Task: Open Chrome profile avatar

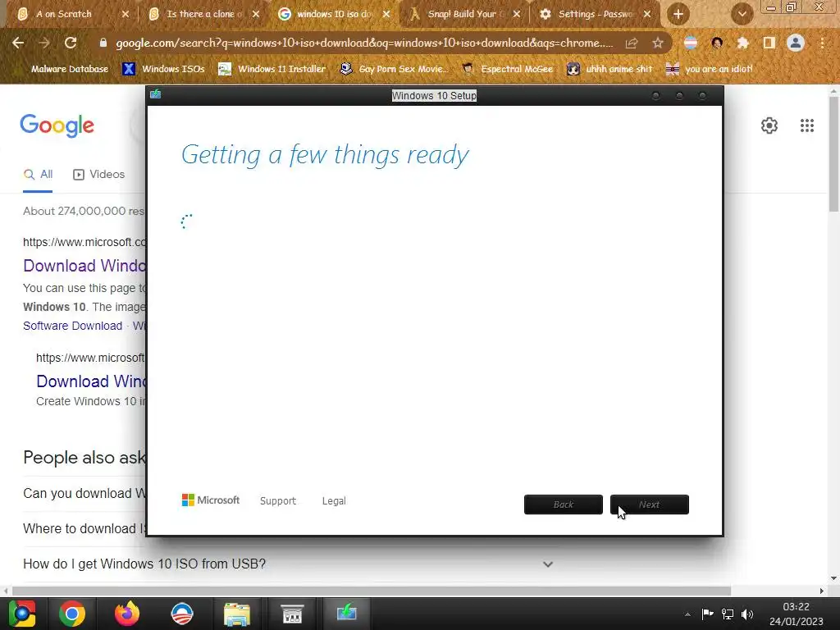Action: pos(796,43)
